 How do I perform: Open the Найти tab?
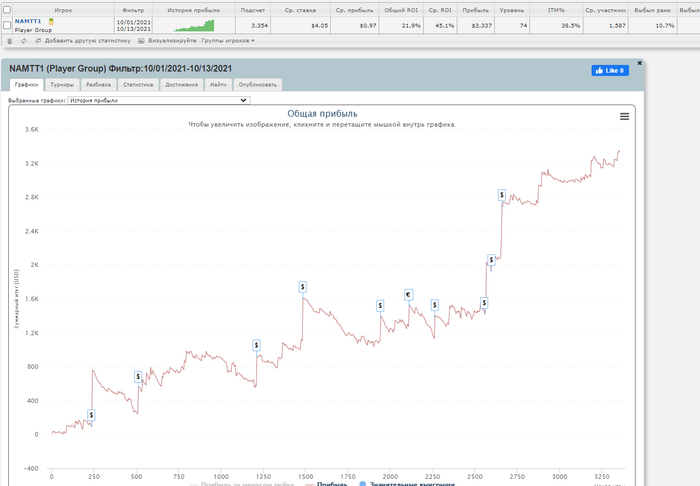(218, 84)
